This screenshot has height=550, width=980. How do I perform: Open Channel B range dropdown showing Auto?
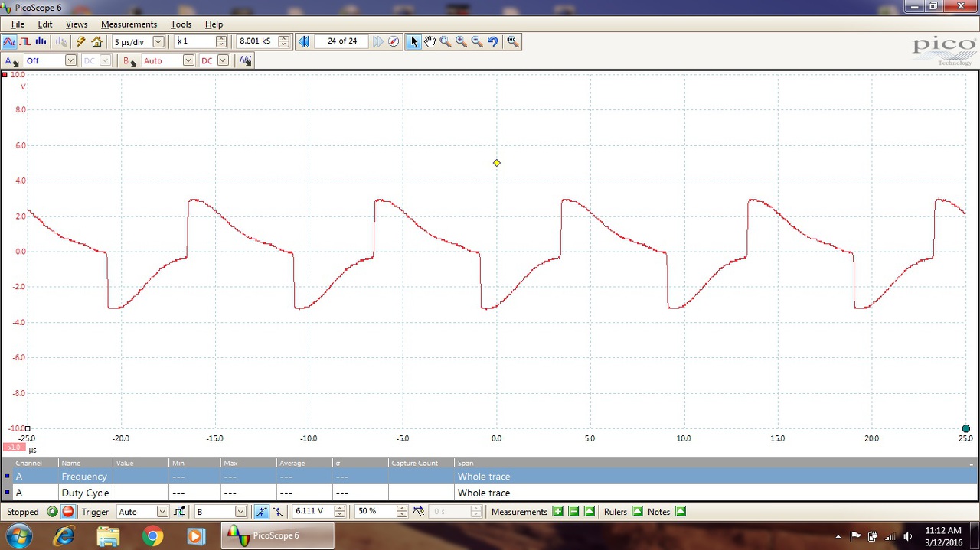[x=188, y=60]
